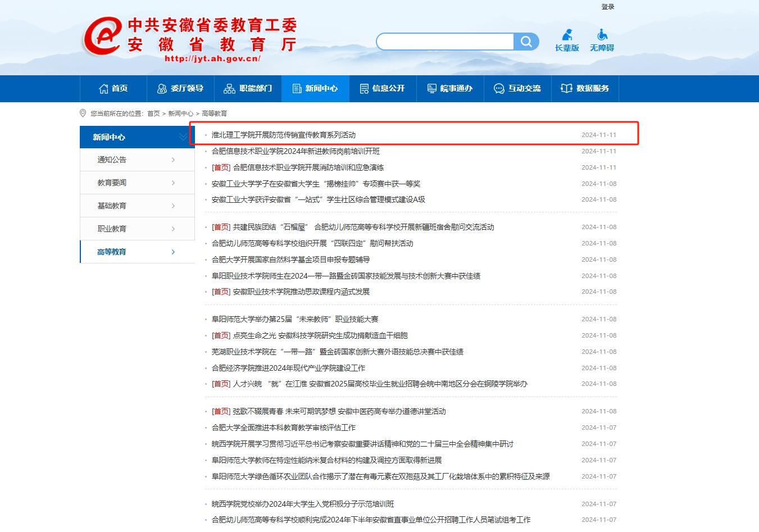Open the 数据服务 navigation item
Viewport: 759px width, 532px height.
585,89
